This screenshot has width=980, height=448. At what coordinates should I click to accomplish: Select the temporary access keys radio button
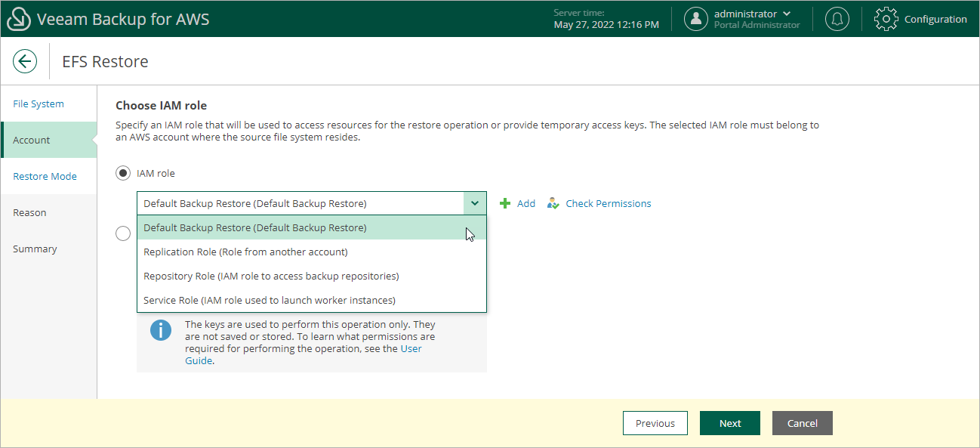[123, 233]
